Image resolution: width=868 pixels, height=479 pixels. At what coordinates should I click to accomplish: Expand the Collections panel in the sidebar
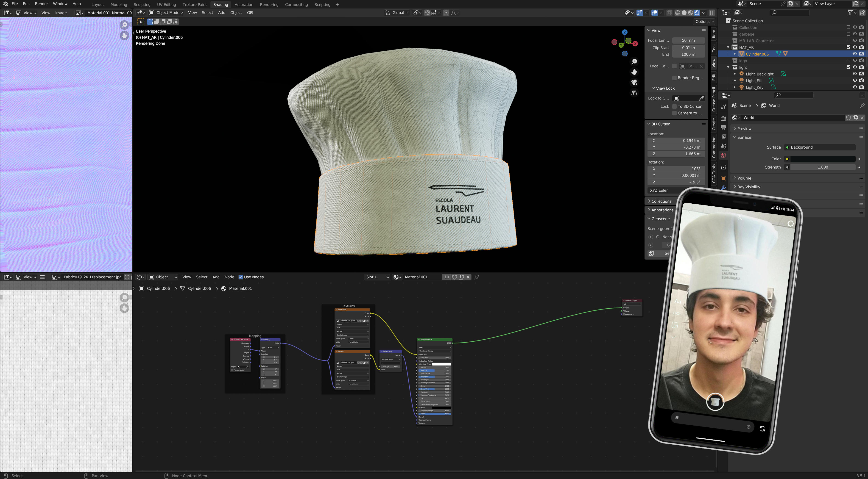tap(661, 201)
